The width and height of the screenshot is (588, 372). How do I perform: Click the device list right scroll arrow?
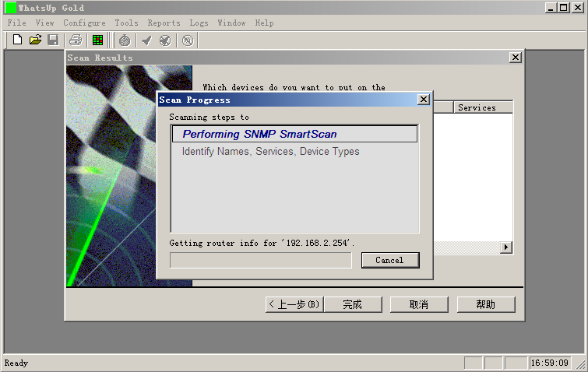tap(506, 247)
